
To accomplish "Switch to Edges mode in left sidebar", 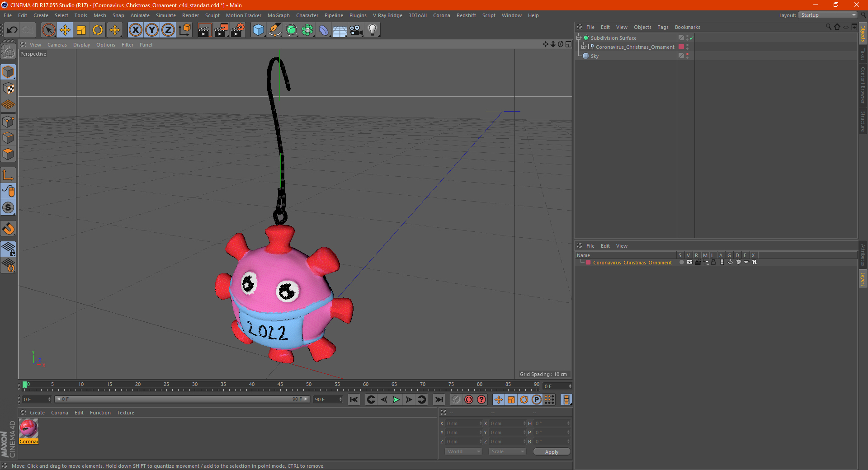I will (8, 138).
